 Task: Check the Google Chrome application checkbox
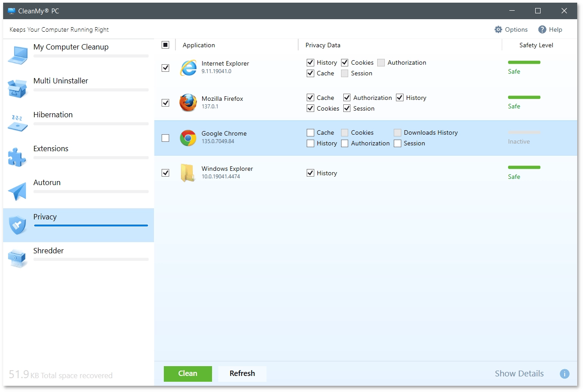[x=166, y=138]
